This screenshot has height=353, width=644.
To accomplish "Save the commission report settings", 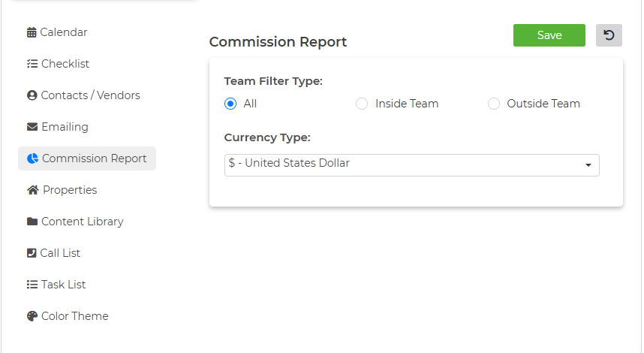I will [x=549, y=35].
